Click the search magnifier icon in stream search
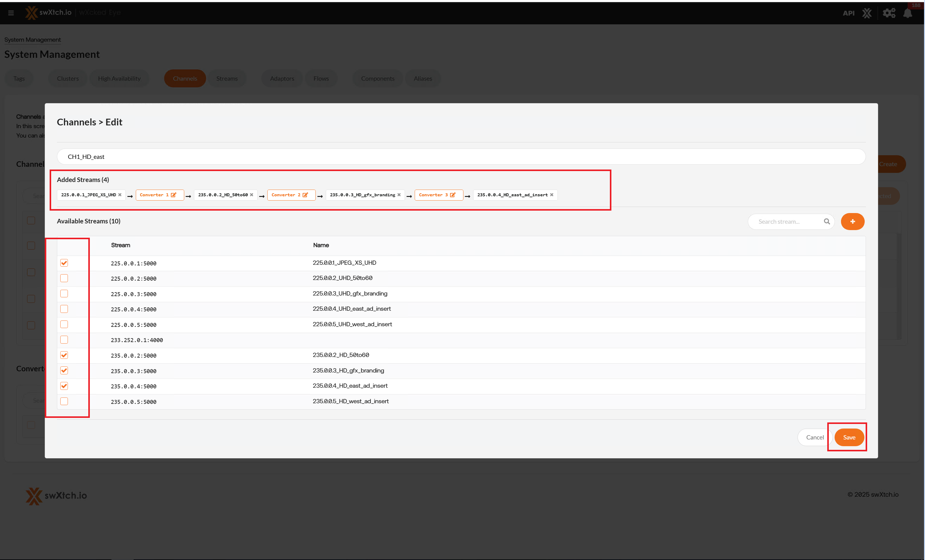The height and width of the screenshot is (560, 925). click(827, 222)
